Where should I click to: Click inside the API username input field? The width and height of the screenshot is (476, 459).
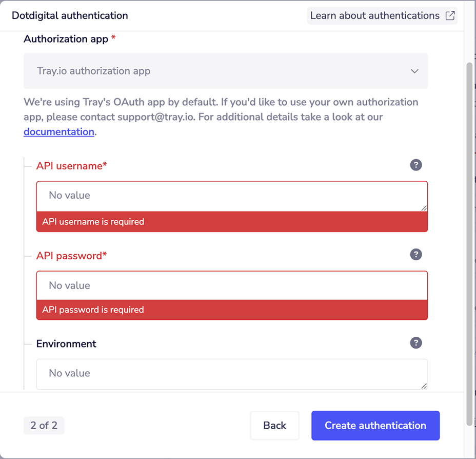tap(231, 196)
